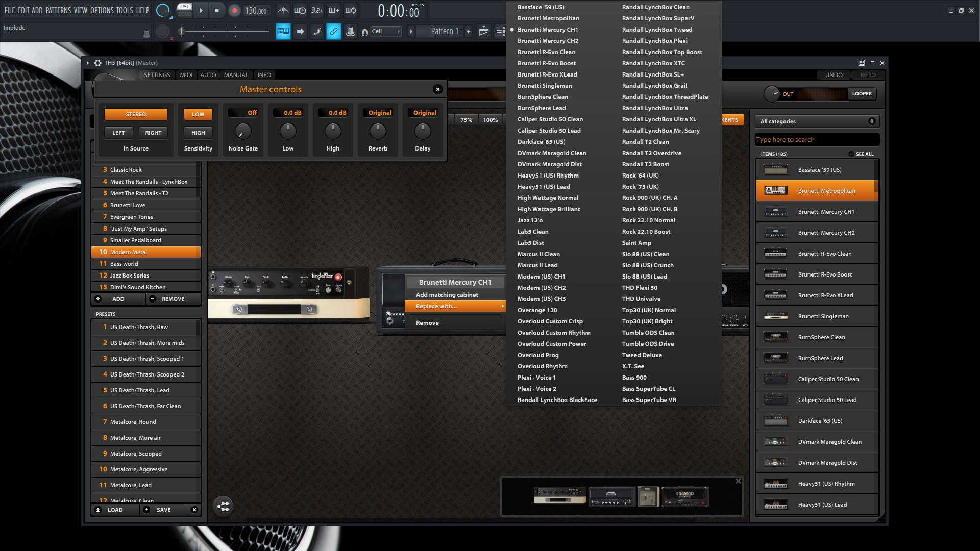Toggle Noise Gate Off switch
980x551 pixels.
[243, 113]
